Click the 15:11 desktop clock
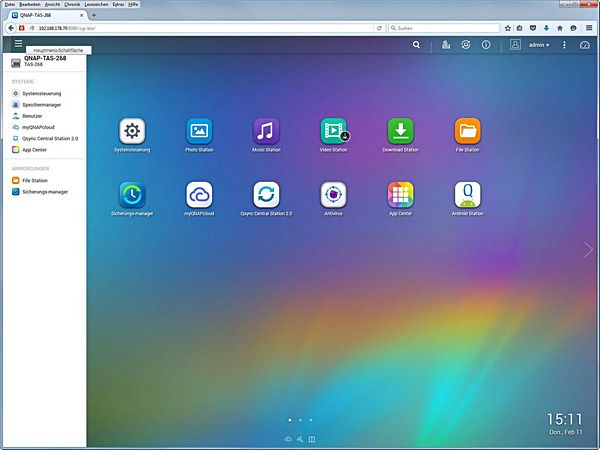600x450 pixels. point(565,419)
